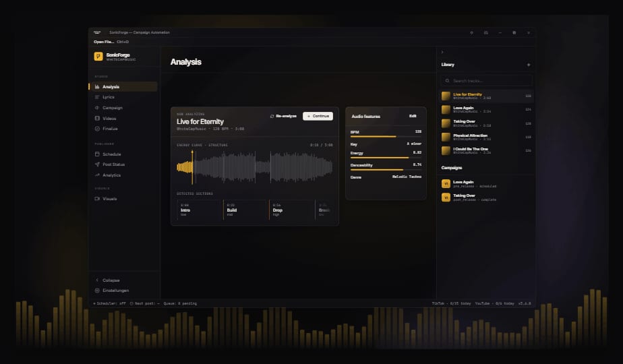
Task: Go to the Finalize step
Action: (123, 129)
